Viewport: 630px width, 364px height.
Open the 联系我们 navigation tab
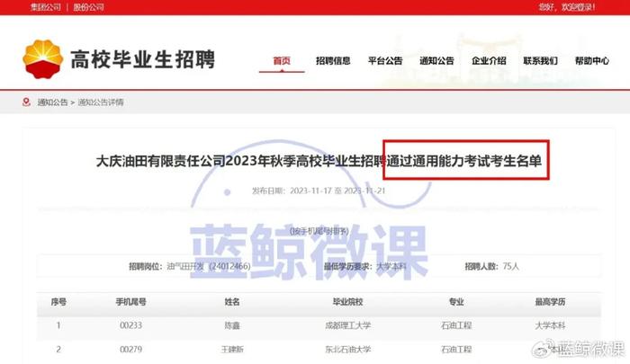pyautogui.click(x=540, y=60)
